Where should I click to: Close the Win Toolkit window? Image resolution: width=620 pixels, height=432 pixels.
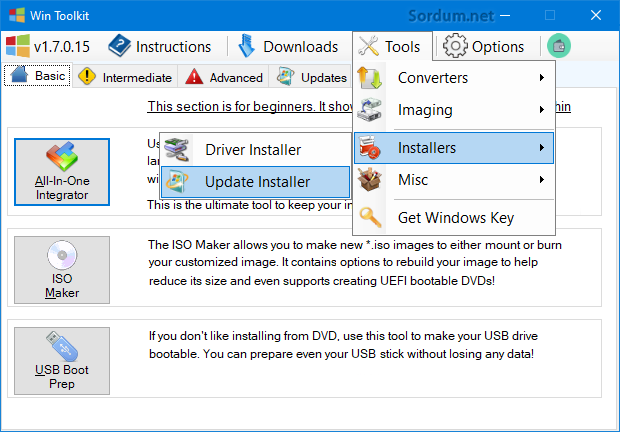(596, 15)
